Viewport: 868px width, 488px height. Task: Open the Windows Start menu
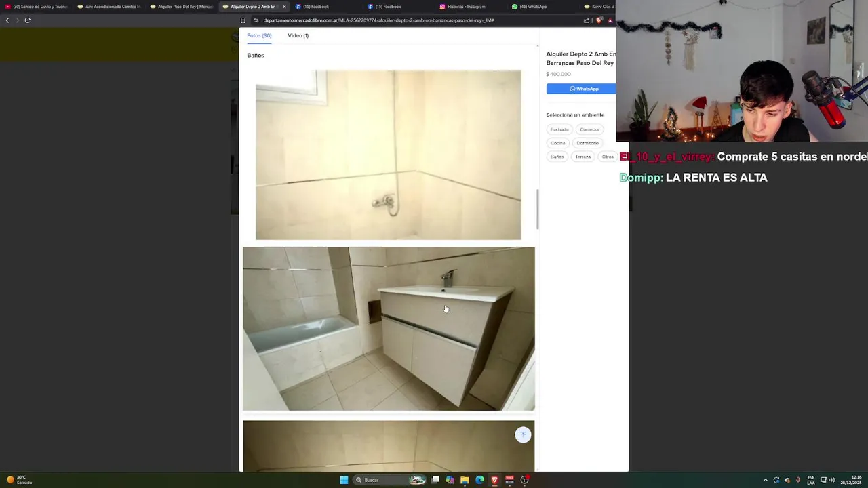click(x=344, y=480)
